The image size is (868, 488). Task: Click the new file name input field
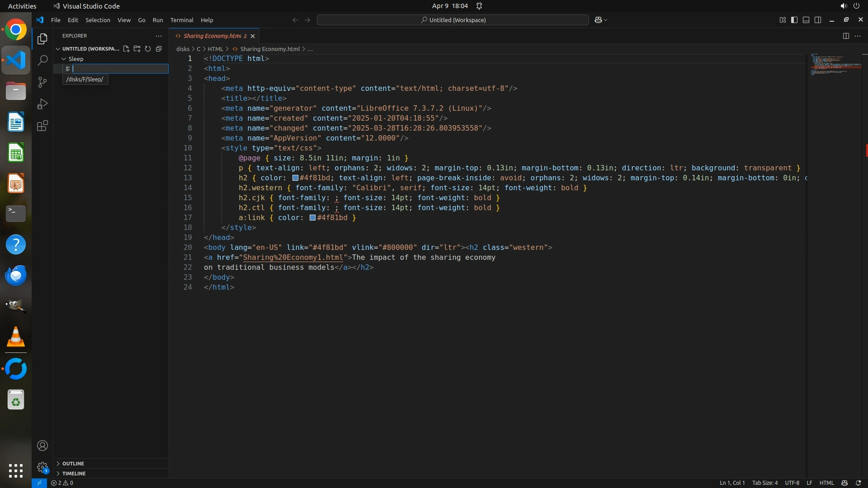(x=120, y=69)
